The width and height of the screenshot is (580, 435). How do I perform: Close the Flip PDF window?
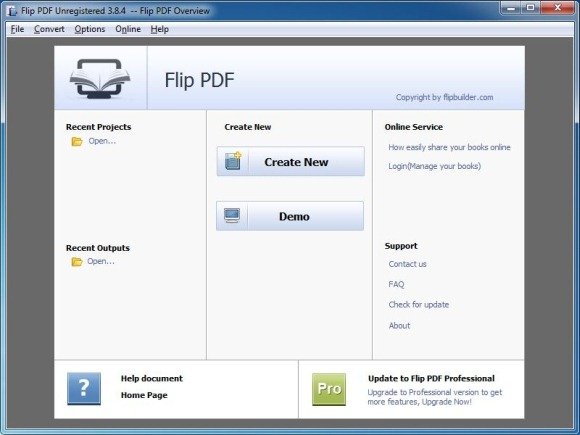(558, 8)
